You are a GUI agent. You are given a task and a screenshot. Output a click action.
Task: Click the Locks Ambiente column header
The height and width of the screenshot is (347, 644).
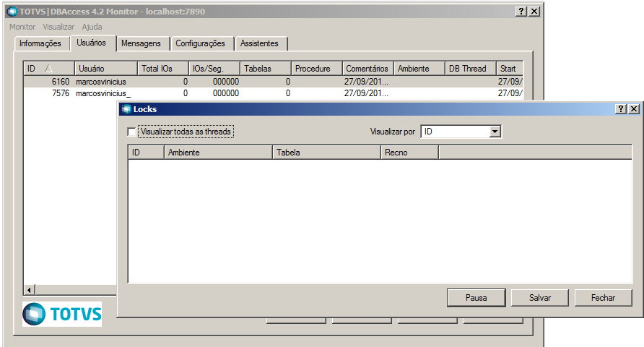click(x=219, y=153)
